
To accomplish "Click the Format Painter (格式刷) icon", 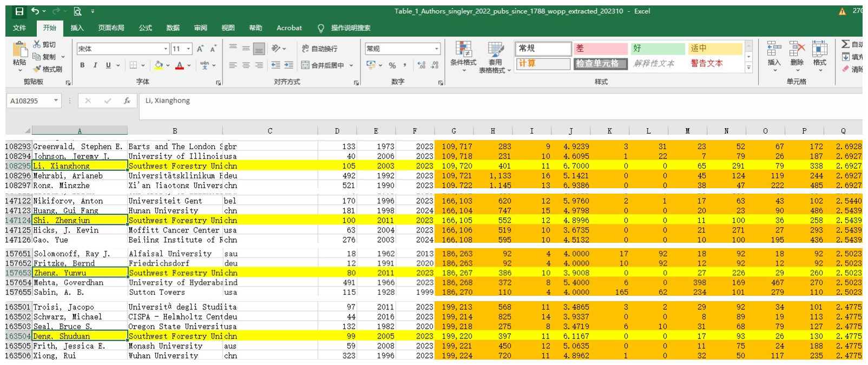I will pos(37,69).
